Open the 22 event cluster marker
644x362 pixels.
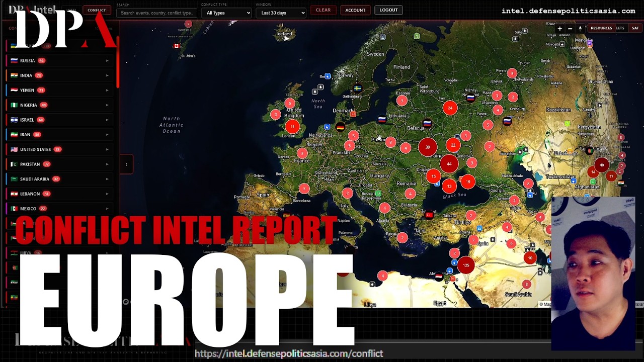point(453,145)
